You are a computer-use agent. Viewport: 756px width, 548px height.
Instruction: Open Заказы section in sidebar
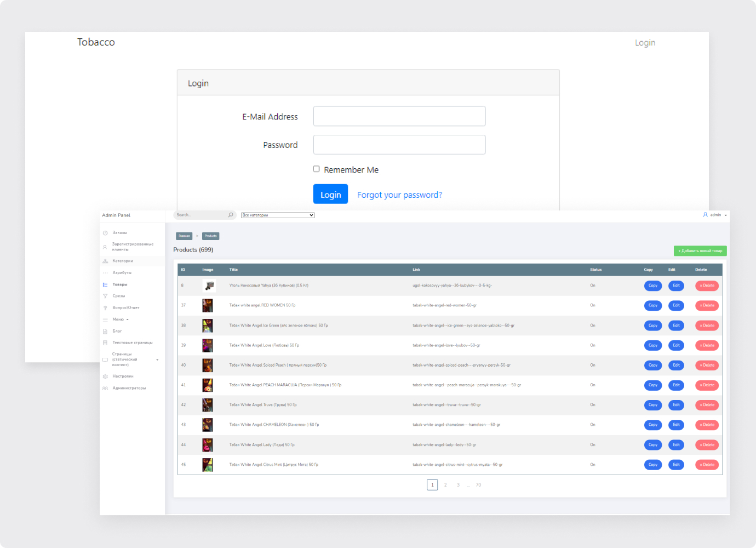coord(119,233)
